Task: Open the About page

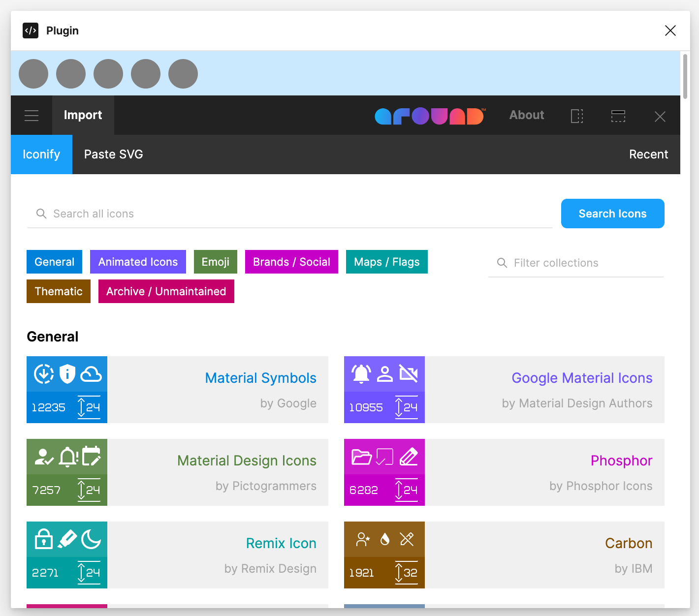Action: pos(527,115)
